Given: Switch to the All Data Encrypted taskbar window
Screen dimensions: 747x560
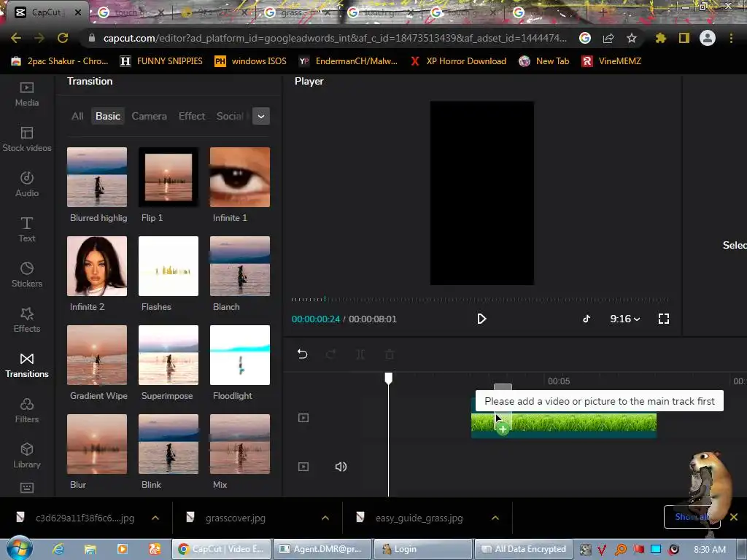Looking at the screenshot, I should tap(523, 549).
